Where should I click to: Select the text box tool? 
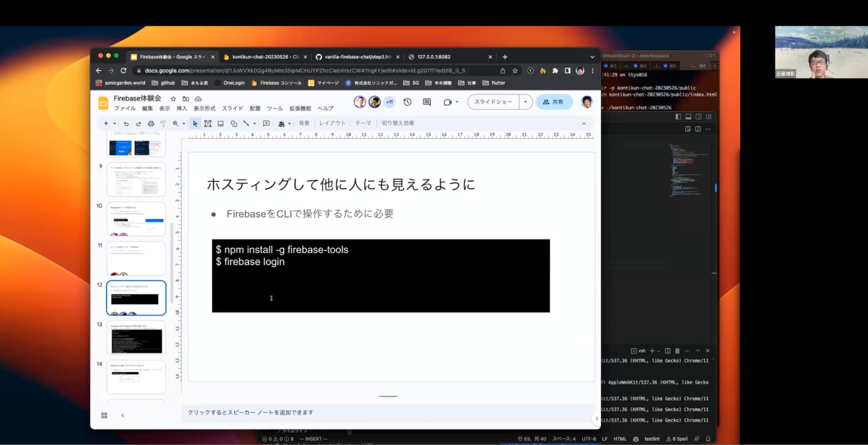208,124
